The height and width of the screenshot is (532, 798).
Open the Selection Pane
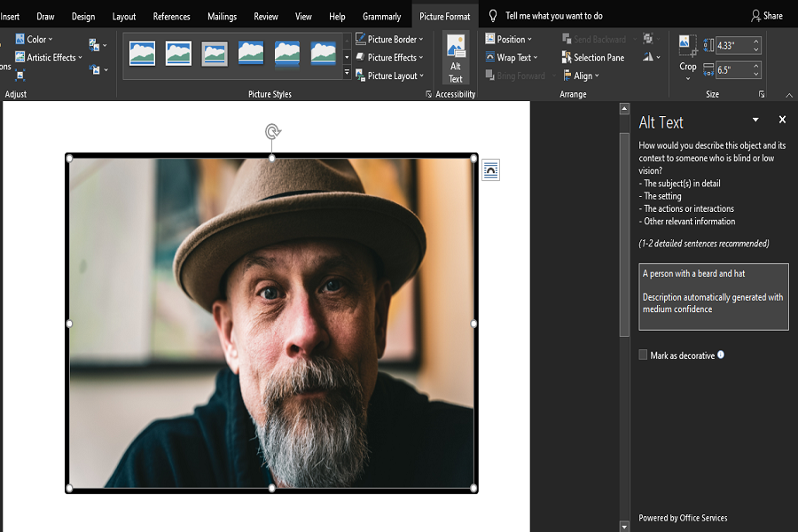(x=595, y=57)
